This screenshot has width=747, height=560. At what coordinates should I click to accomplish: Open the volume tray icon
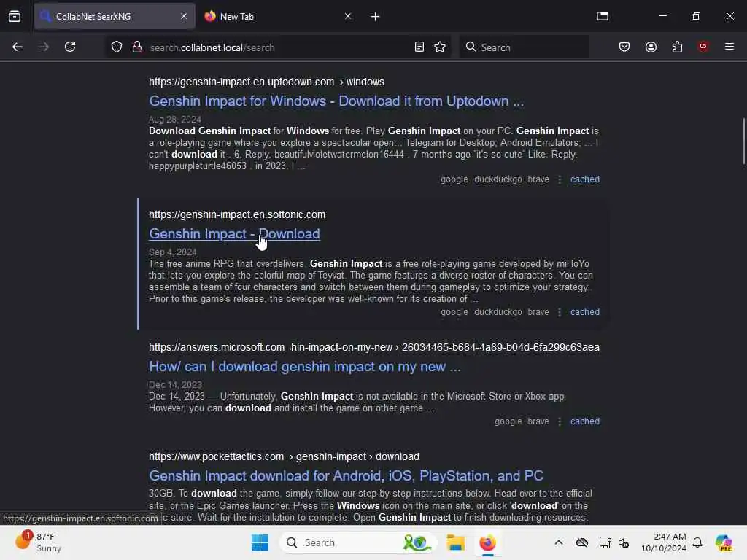624,542
